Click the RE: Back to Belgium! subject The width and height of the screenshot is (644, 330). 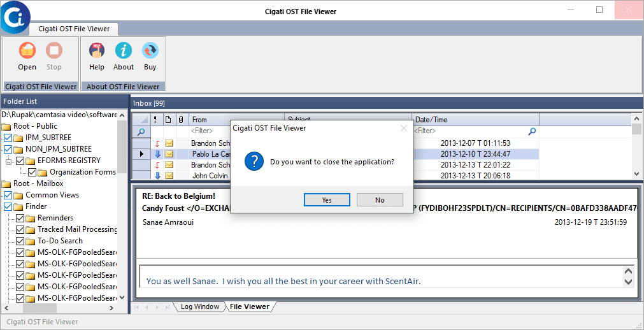[x=178, y=196]
